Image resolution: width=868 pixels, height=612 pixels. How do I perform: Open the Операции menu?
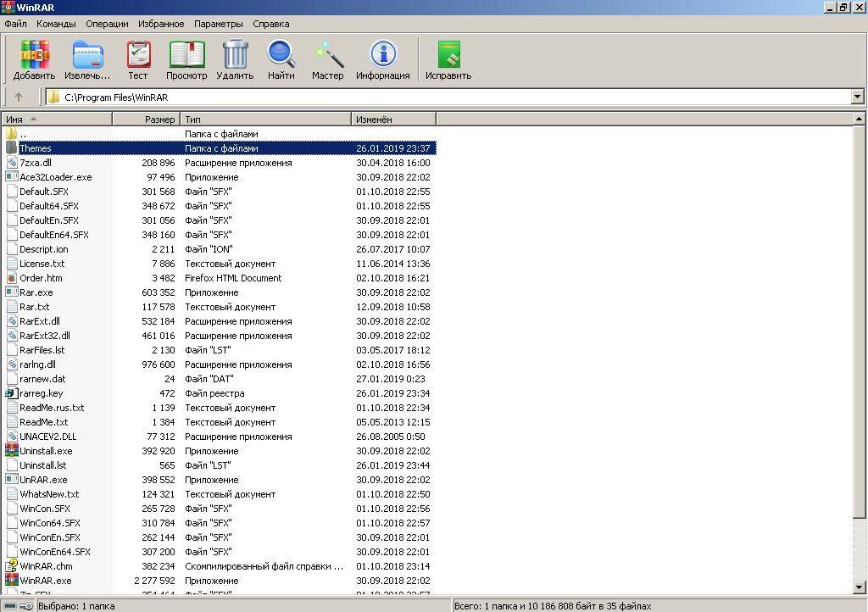107,24
